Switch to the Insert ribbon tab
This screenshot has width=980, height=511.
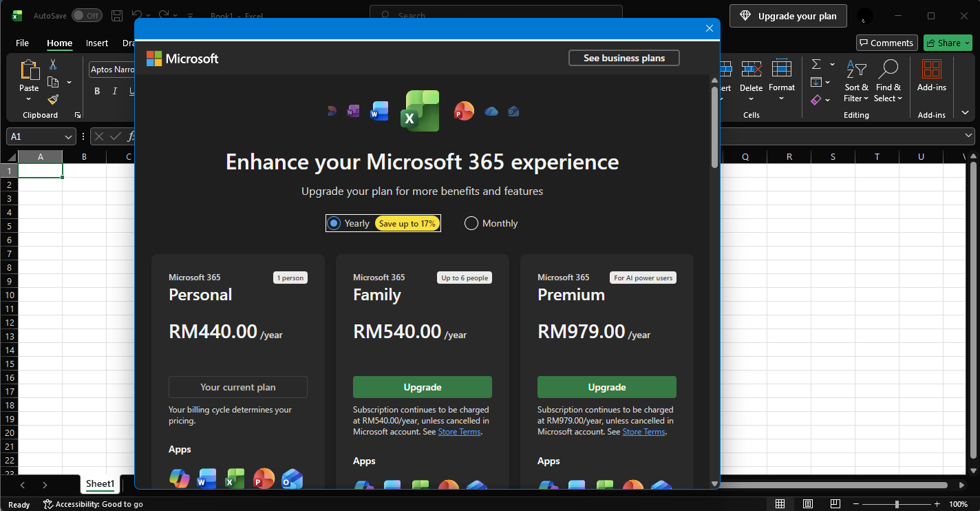click(x=97, y=43)
